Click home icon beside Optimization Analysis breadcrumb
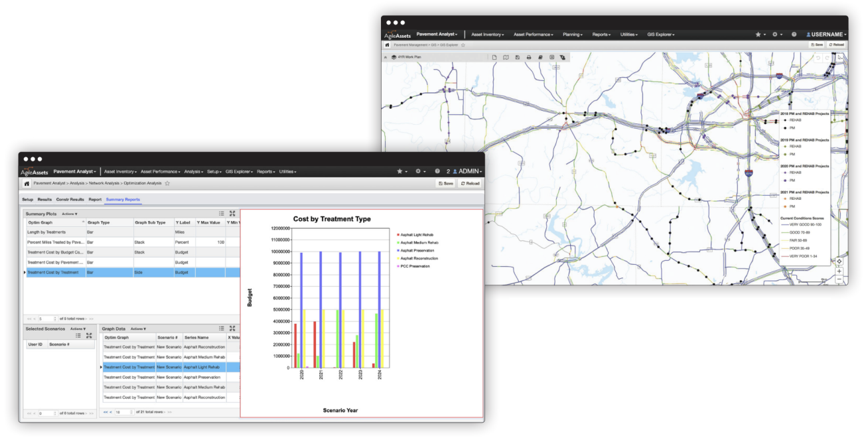The width and height of the screenshot is (868, 448). [27, 183]
